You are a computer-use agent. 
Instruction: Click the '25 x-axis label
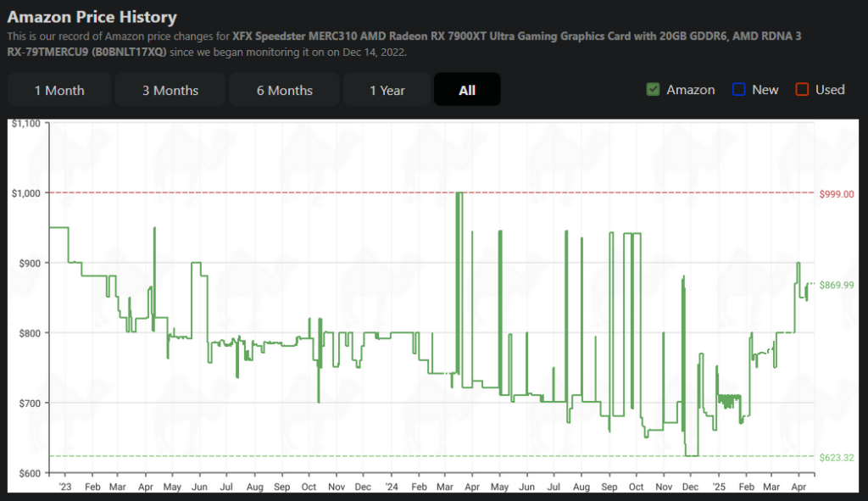[x=719, y=487]
